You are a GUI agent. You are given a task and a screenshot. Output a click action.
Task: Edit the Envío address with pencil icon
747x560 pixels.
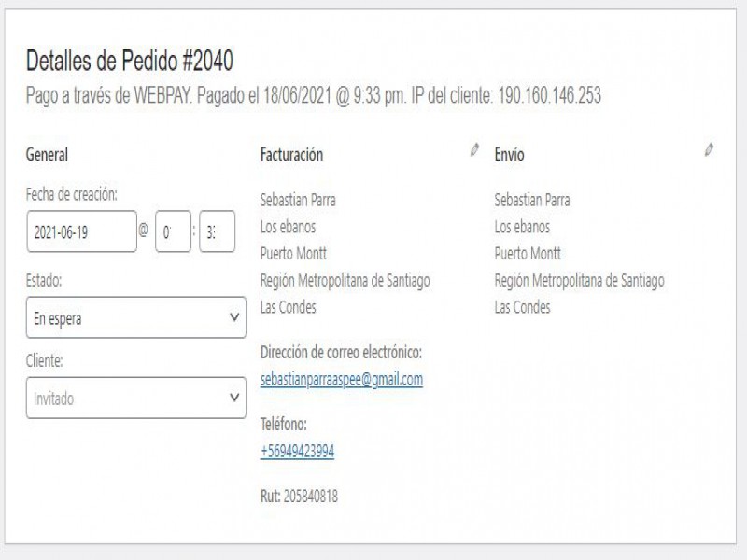pos(709,149)
